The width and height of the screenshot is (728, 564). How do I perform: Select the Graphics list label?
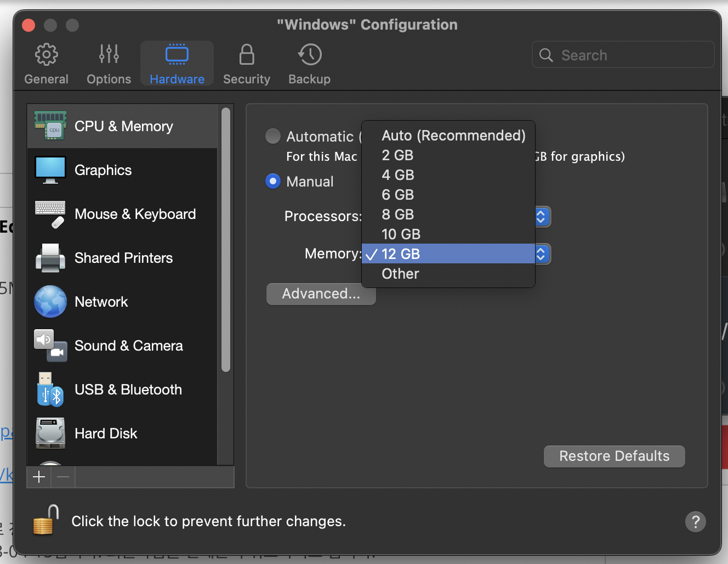point(103,170)
